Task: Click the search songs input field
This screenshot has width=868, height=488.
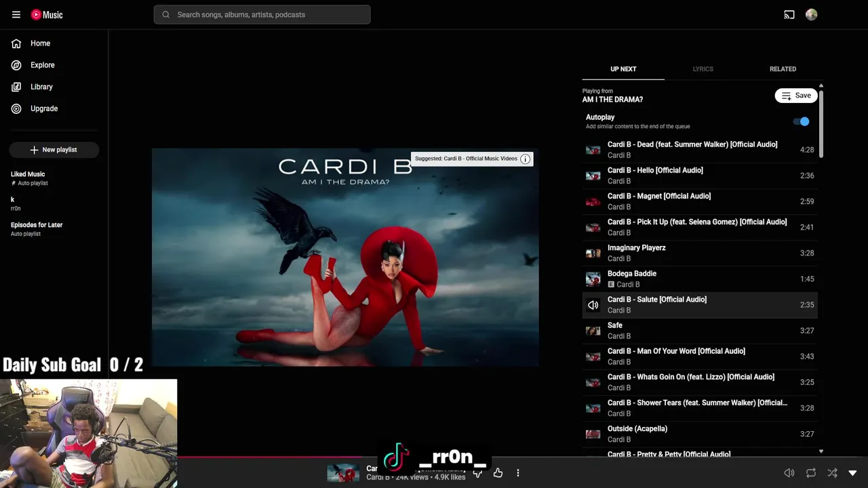Action: pos(262,14)
